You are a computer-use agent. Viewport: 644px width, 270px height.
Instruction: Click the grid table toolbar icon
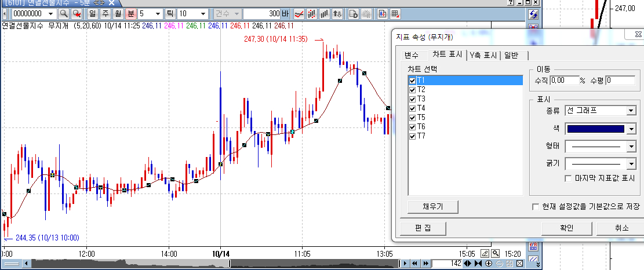395,13
